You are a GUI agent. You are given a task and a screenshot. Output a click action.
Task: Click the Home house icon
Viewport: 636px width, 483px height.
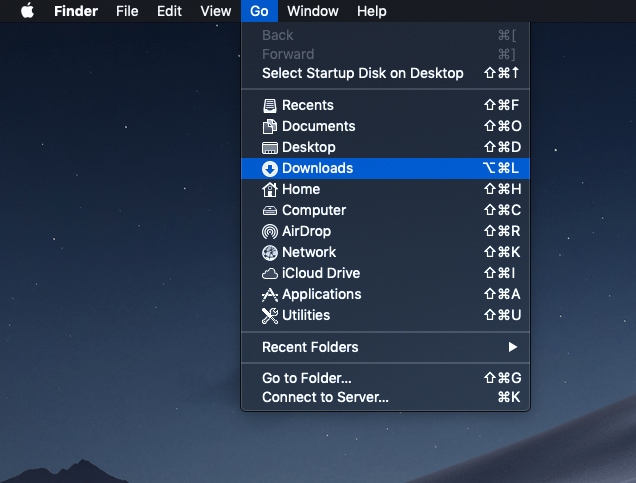(x=269, y=189)
